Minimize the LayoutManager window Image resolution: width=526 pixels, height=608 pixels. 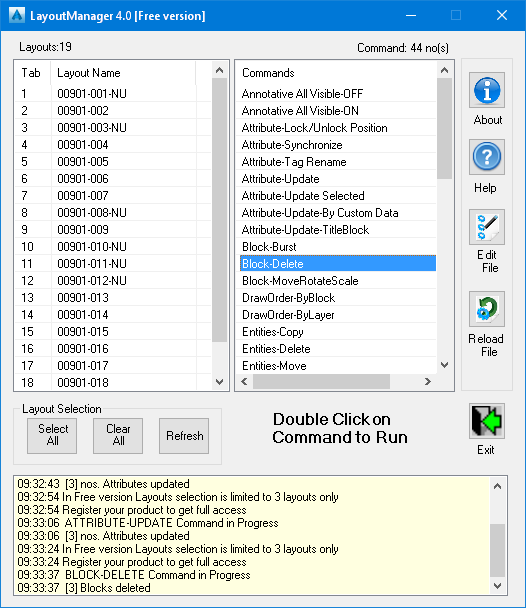point(411,16)
